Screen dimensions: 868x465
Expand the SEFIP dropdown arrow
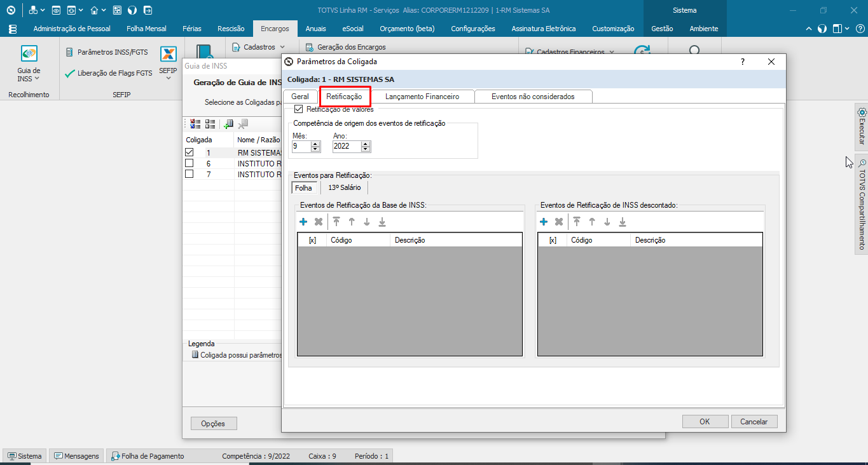coord(168,79)
